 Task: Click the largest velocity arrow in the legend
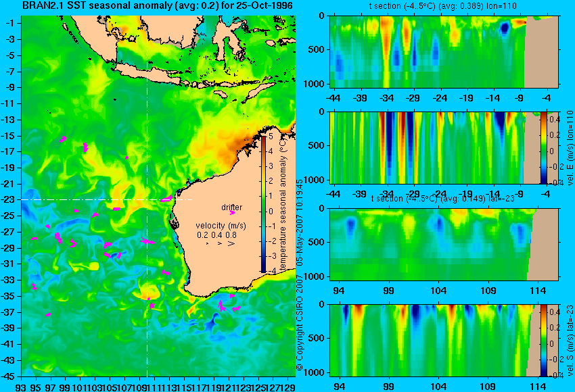pyautogui.click(x=231, y=243)
